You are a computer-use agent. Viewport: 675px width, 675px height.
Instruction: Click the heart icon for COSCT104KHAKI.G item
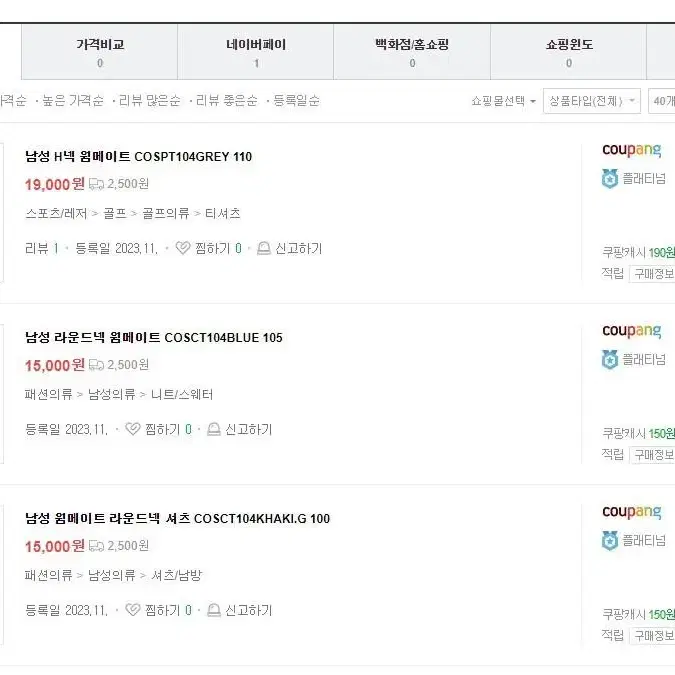[x=133, y=610]
